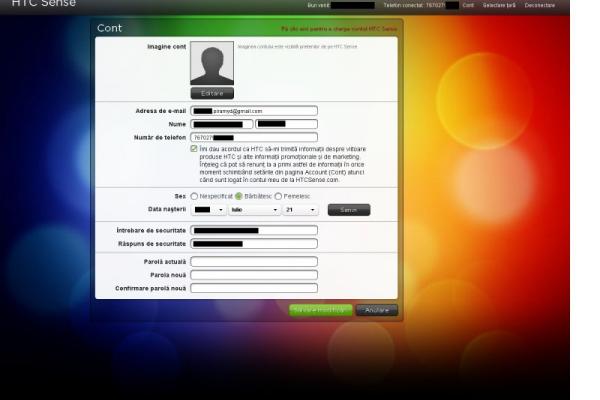This screenshot has width=600, height=400.
Task: Click the Număr de telefon field
Action: 254,137
